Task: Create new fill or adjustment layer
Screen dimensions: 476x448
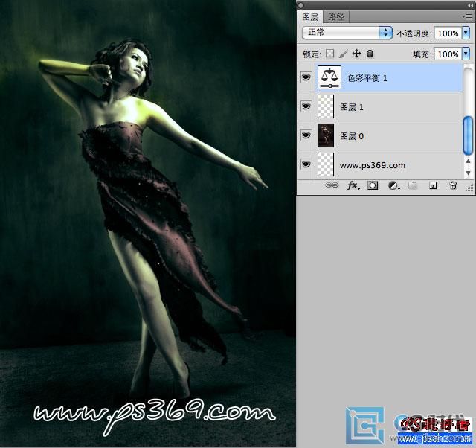Action: pos(393,185)
